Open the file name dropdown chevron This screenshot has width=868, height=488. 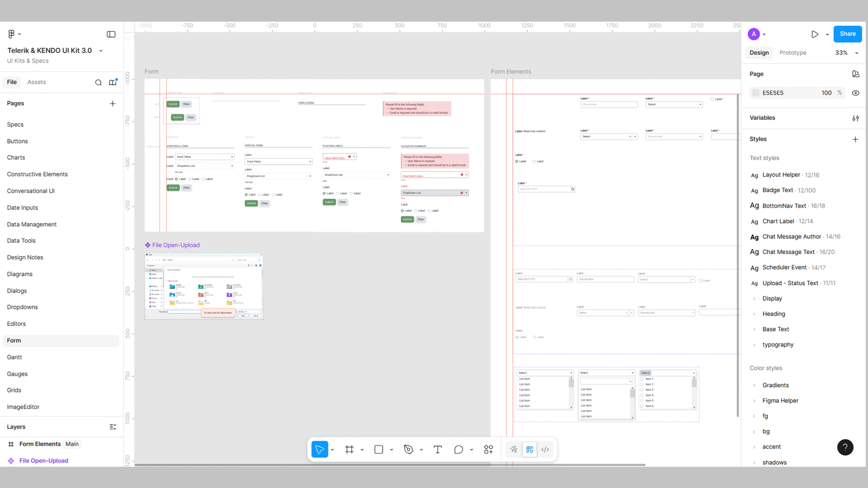tap(101, 50)
